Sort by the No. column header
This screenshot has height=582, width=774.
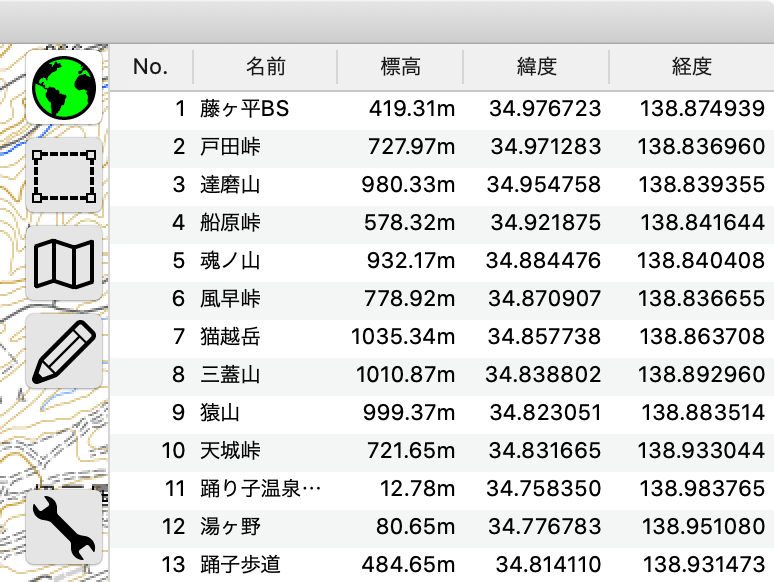(x=151, y=67)
